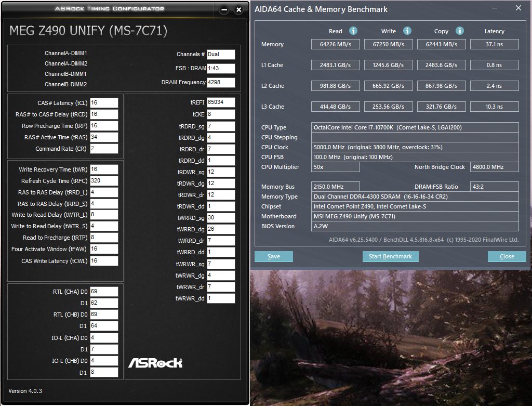The image size is (532, 406).
Task: Click the Memory Copy result 62443 MB/s
Action: (x=441, y=44)
